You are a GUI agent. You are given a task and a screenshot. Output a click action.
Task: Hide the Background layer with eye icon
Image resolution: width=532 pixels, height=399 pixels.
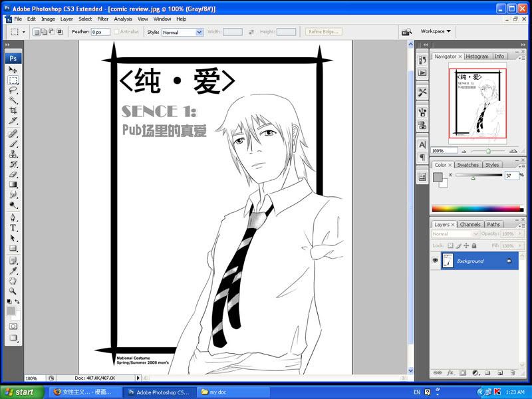(x=436, y=261)
